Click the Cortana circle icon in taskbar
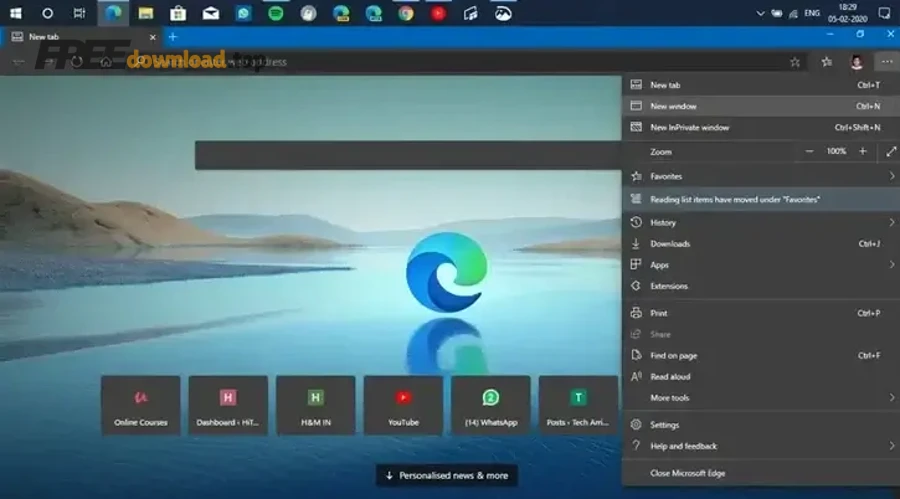 tap(48, 13)
